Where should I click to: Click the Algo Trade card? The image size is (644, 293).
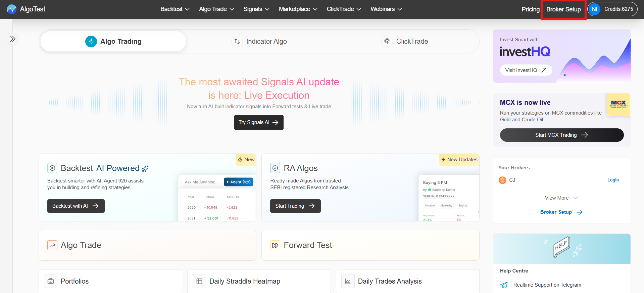[x=147, y=245]
